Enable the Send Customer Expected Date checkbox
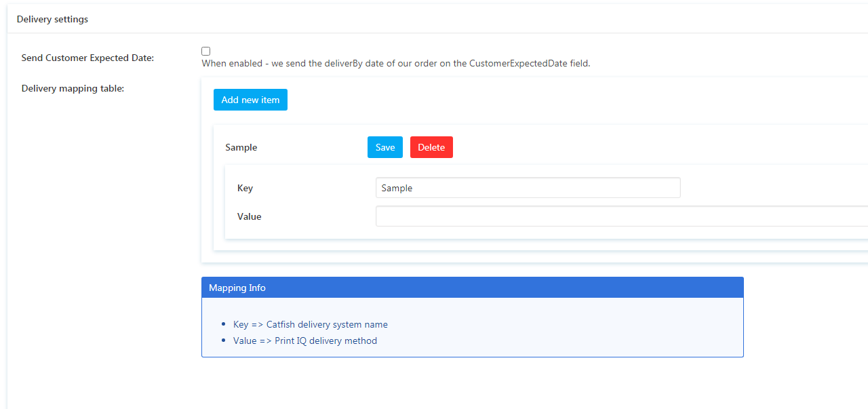 click(x=206, y=51)
